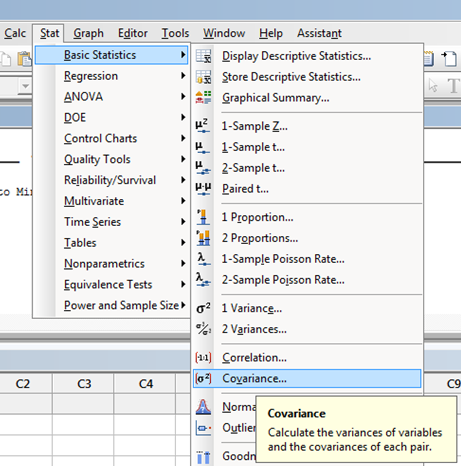
Task: Click the 1-Sample Poisson Rate icon
Action: pyautogui.click(x=203, y=259)
